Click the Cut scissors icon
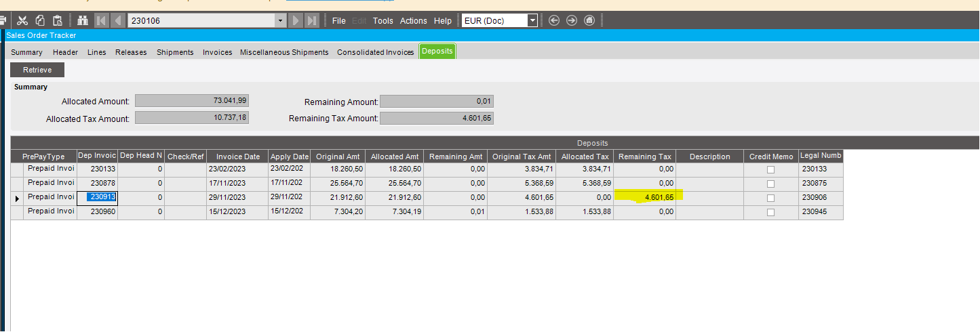 [22, 20]
